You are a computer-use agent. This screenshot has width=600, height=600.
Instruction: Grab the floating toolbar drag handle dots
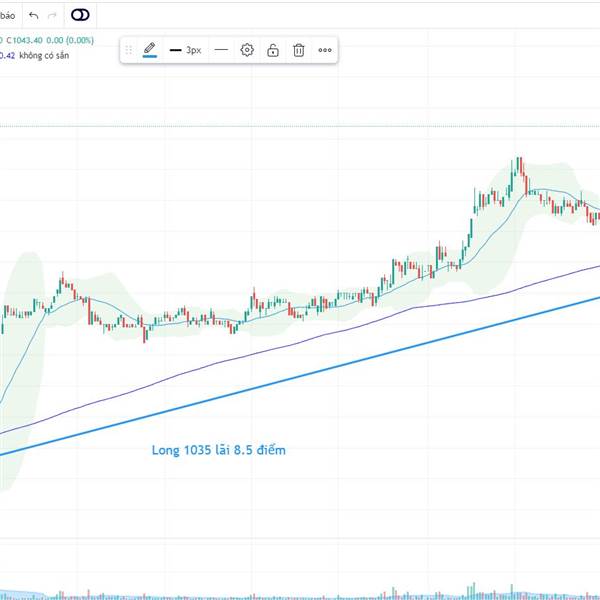(x=129, y=50)
